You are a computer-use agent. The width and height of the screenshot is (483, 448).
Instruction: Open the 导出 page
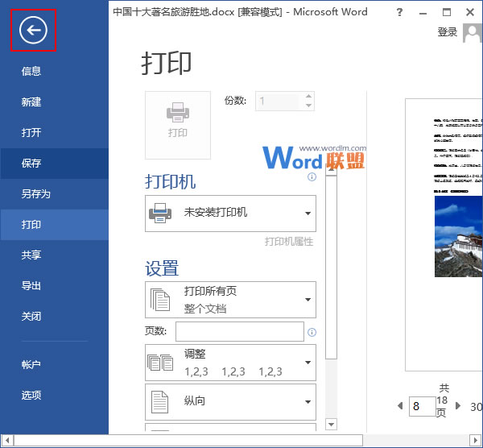coord(31,285)
